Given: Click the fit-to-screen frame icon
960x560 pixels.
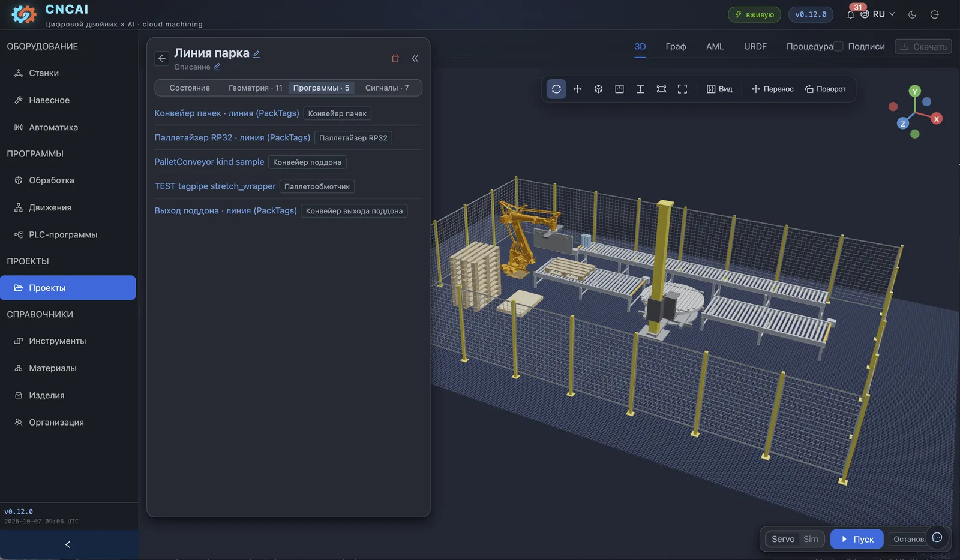Looking at the screenshot, I should [x=682, y=89].
